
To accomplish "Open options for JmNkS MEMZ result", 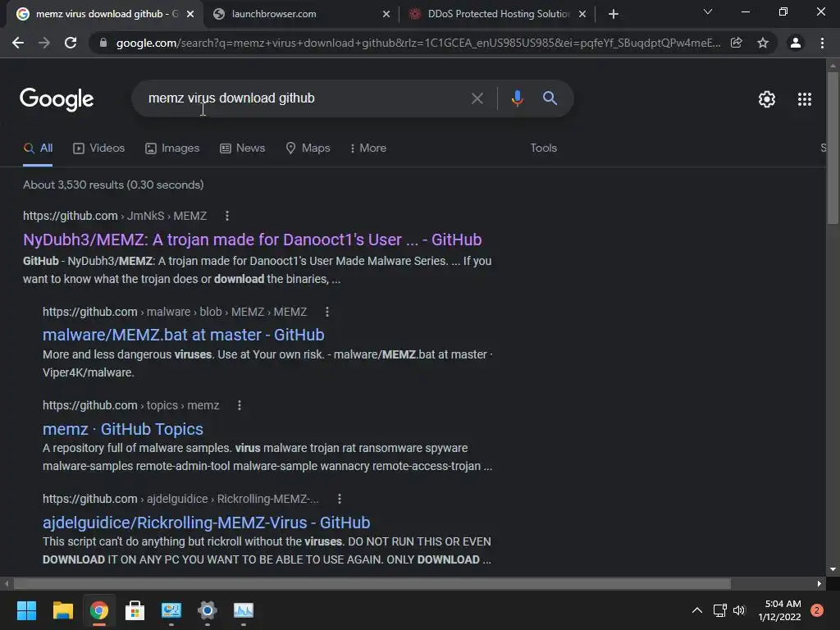I will pos(227,216).
